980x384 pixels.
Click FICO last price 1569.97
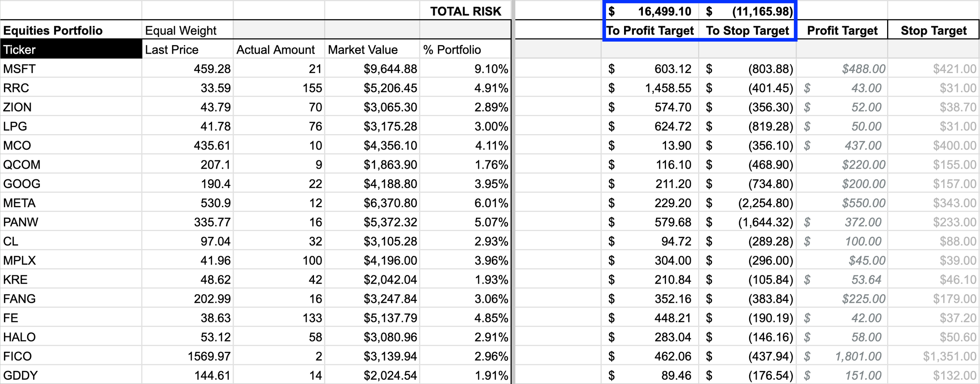click(187, 356)
